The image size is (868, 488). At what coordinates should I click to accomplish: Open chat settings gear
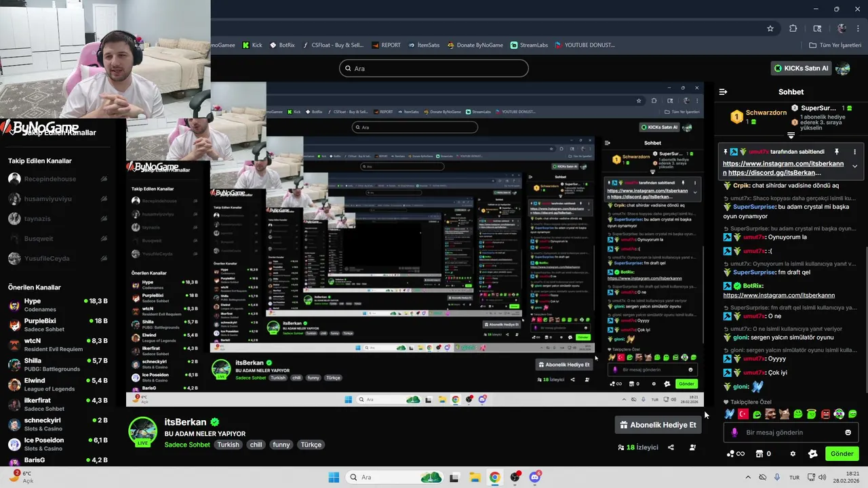[x=793, y=453]
